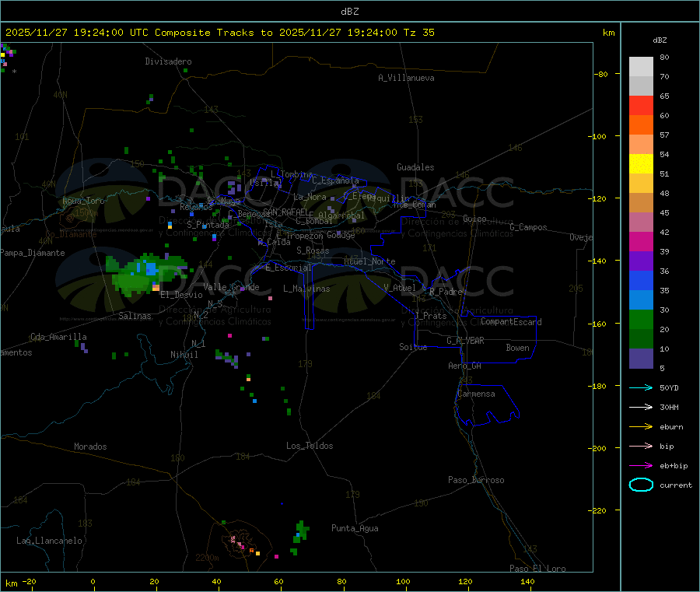Click the Aero_GA place label
This screenshot has height=592, width=700.
pyautogui.click(x=465, y=366)
